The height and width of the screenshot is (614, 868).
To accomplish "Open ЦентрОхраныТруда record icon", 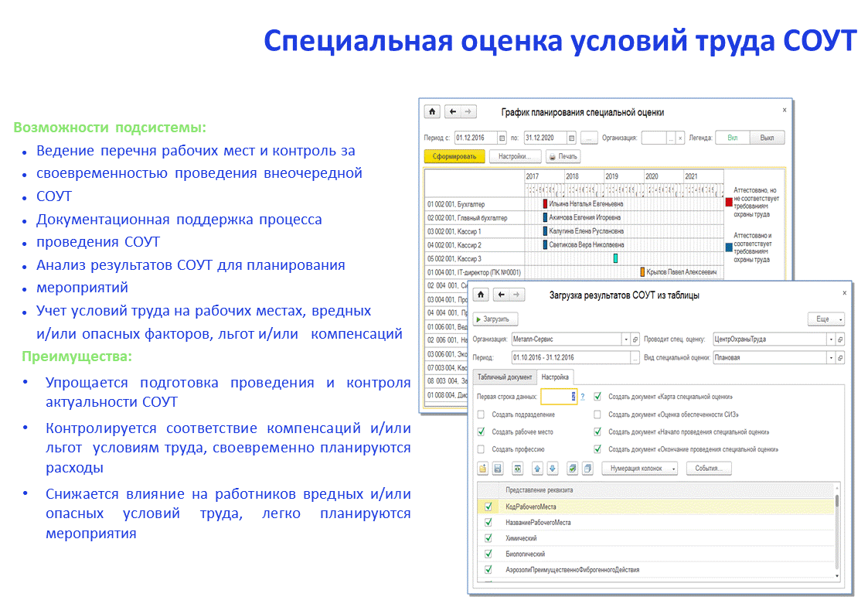I will [840, 339].
